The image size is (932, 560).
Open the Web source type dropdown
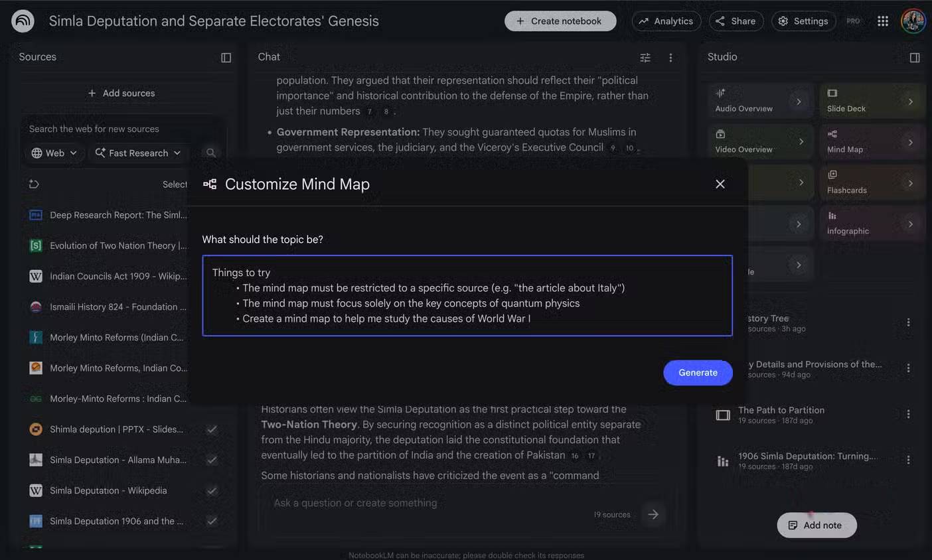(54, 153)
